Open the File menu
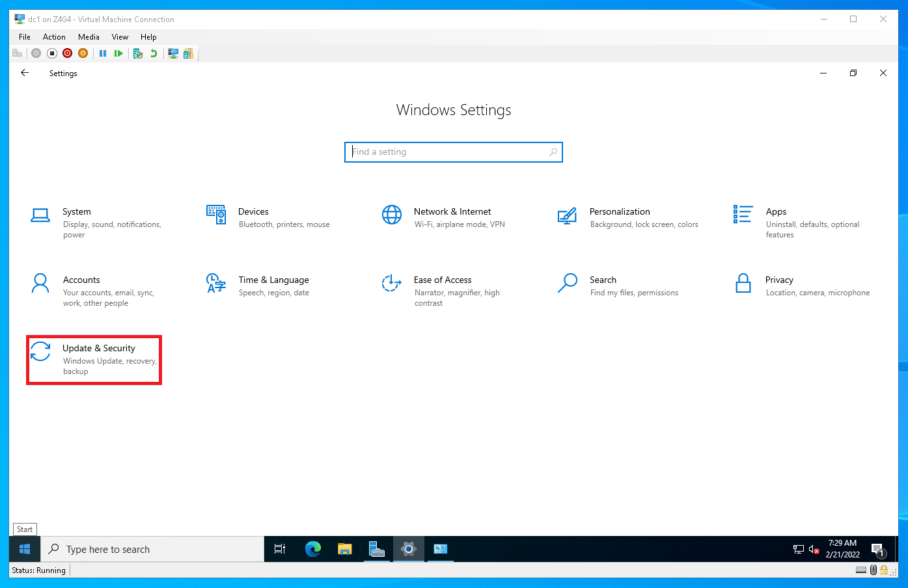908x588 pixels. click(x=25, y=37)
